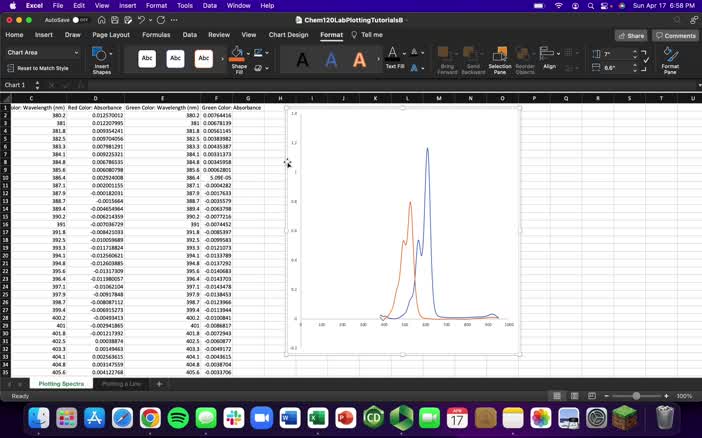Image resolution: width=702 pixels, height=438 pixels.
Task: Click the shape height field showing 7"
Action: coord(617,54)
